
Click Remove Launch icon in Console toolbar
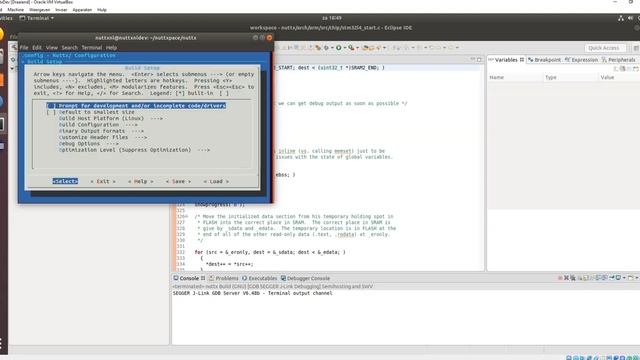click(567, 278)
